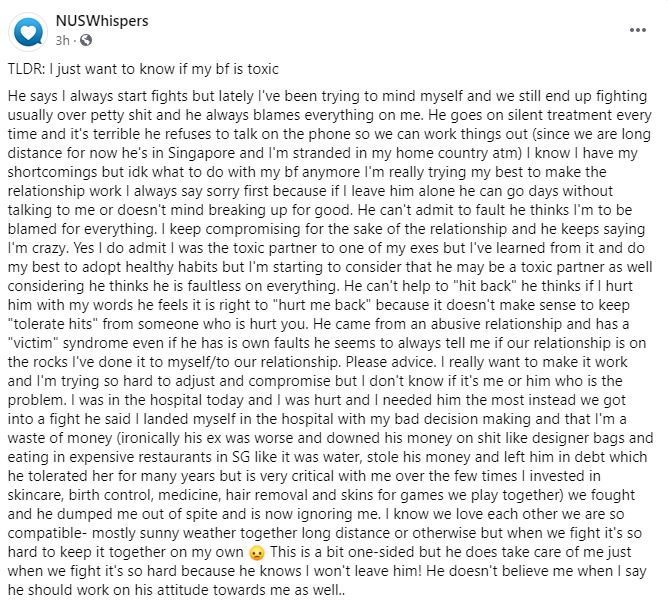Open the three-dot post options menu
The width and height of the screenshot is (668, 609).
pyautogui.click(x=637, y=30)
